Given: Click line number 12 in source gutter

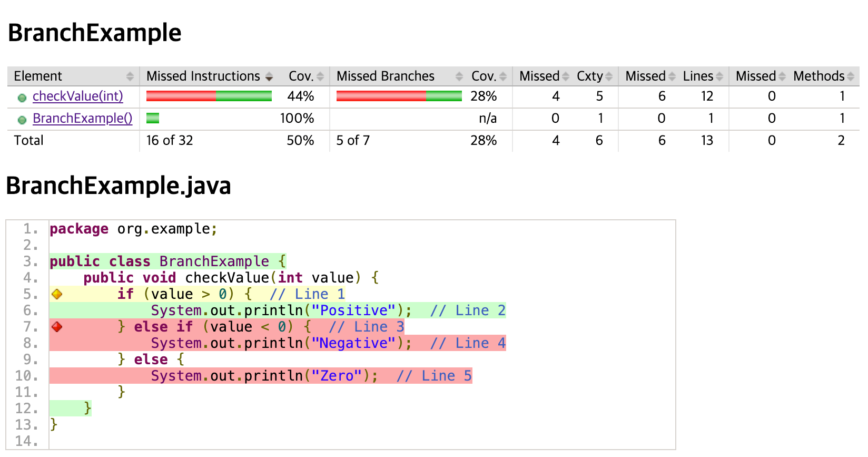Looking at the screenshot, I should [x=27, y=409].
